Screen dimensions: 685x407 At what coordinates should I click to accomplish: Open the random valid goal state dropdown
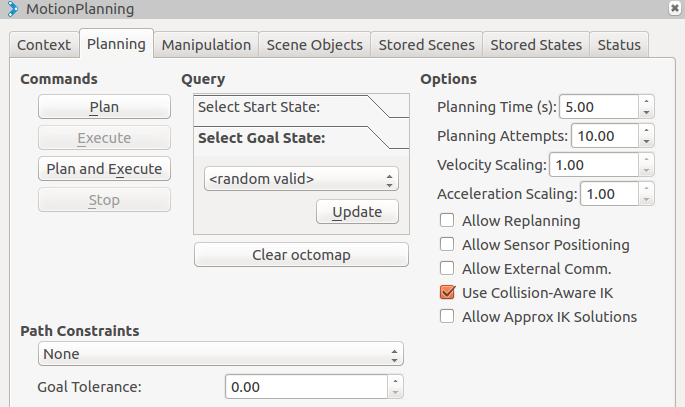coord(301,179)
